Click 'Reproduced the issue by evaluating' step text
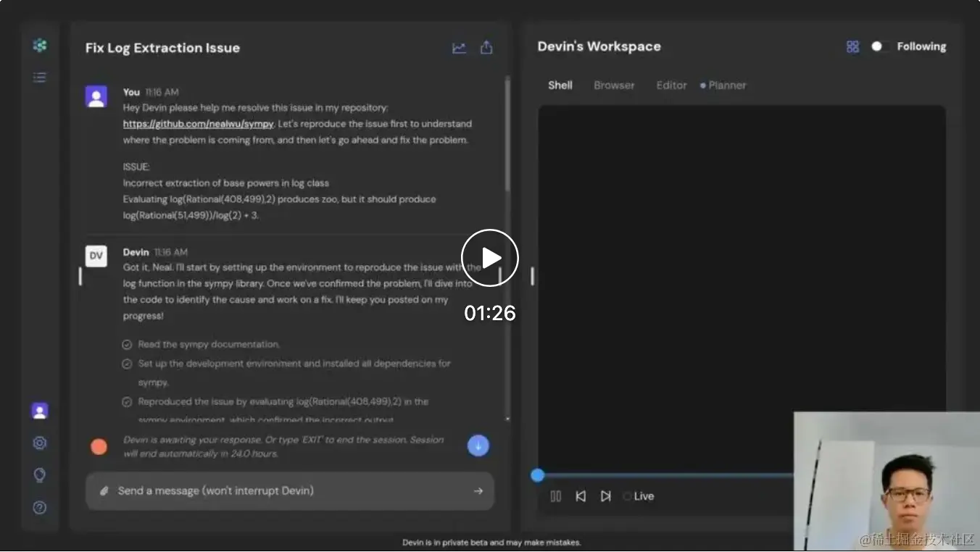Screen dimensions: 980x552 click(283, 411)
